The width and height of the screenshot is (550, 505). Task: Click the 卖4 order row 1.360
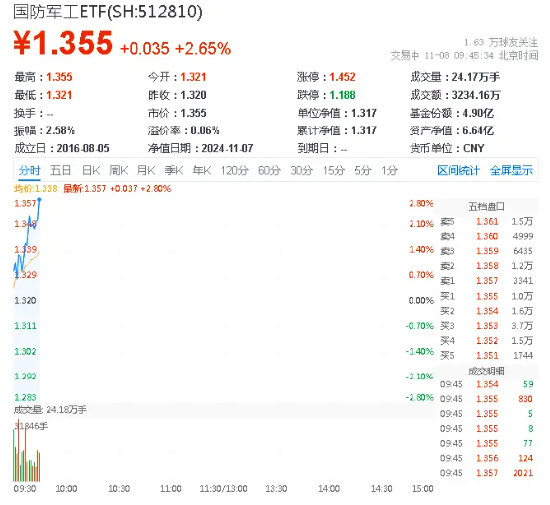pos(487,236)
